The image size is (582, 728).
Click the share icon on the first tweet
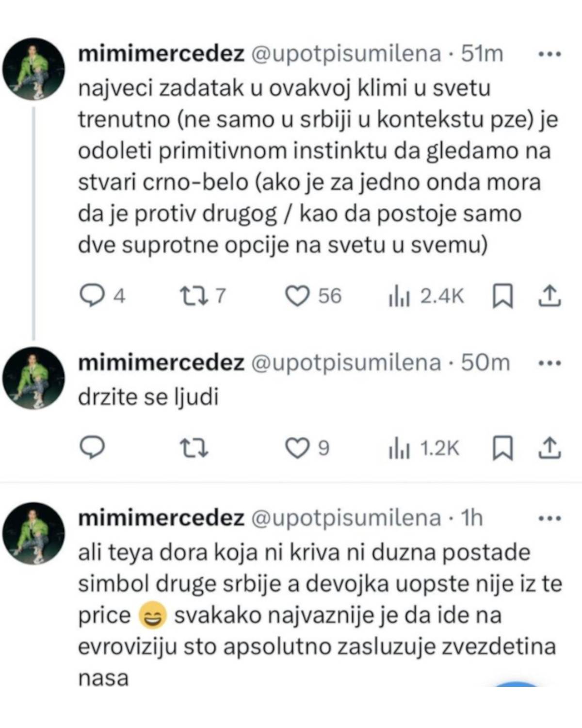tap(552, 295)
